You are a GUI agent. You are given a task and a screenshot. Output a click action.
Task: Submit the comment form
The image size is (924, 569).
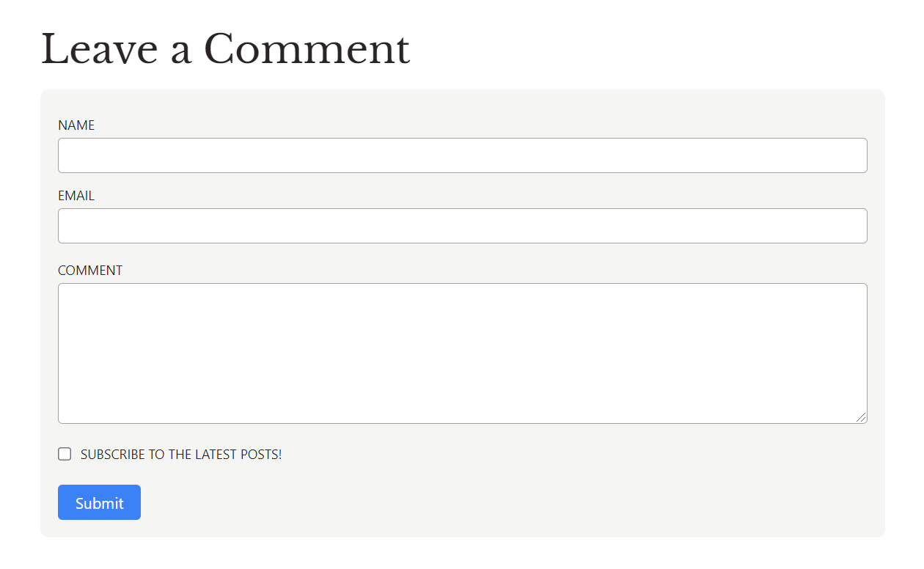99,502
